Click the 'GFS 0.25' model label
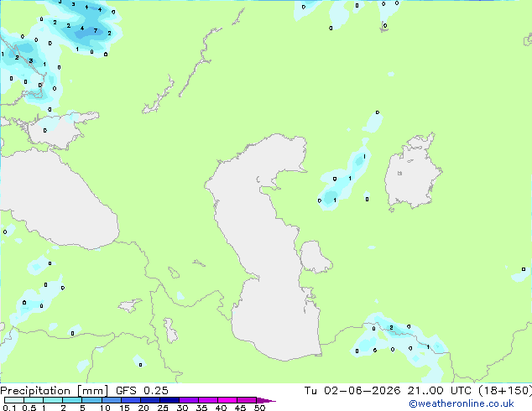Screen dimensions: 532x411 [x=142, y=391]
